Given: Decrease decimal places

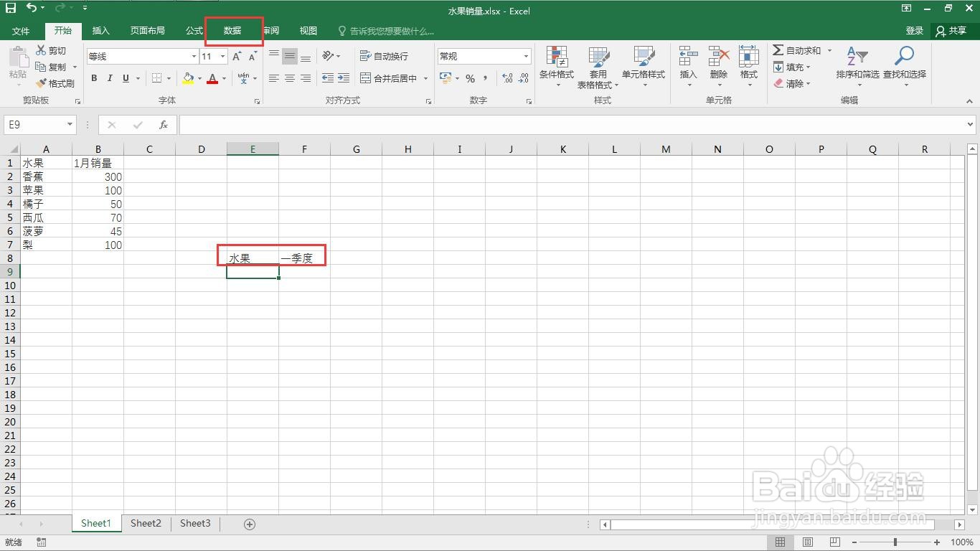Looking at the screenshot, I should coord(523,78).
